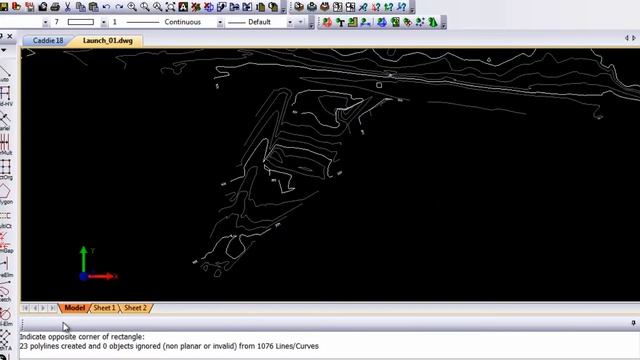This screenshot has width=640, height=360.
Task: Select the Parallel line tool in sidebar
Action: [x=5, y=121]
